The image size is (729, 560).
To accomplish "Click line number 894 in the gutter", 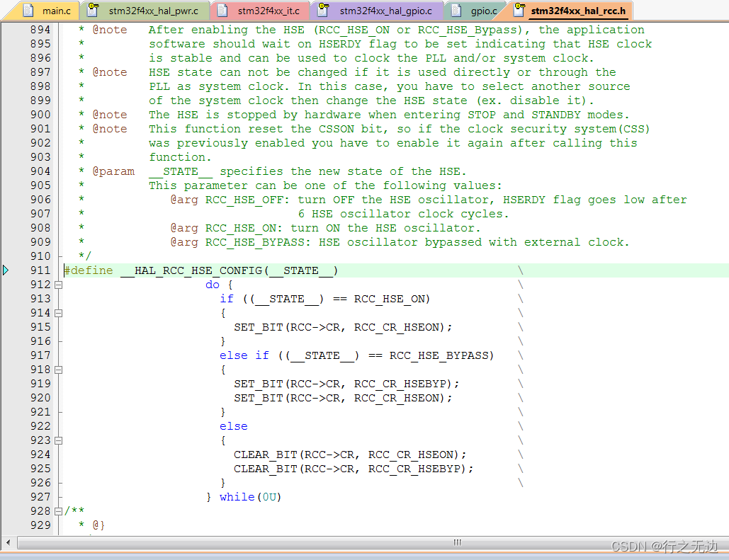I will click(x=40, y=30).
